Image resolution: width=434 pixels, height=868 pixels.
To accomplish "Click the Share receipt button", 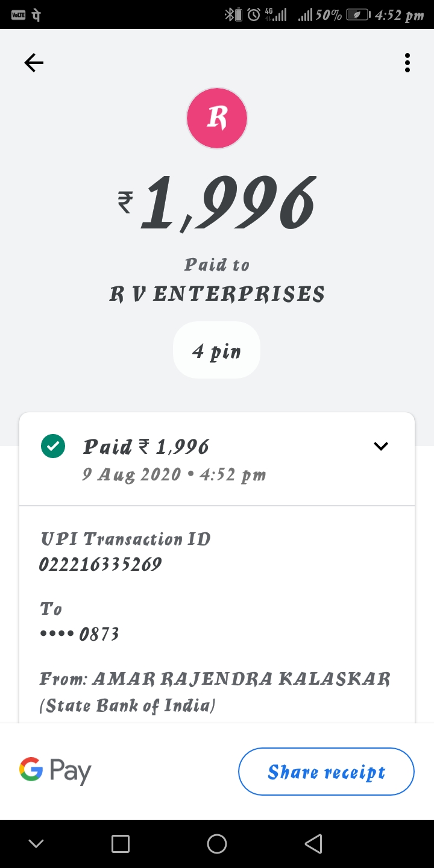I will pyautogui.click(x=326, y=772).
